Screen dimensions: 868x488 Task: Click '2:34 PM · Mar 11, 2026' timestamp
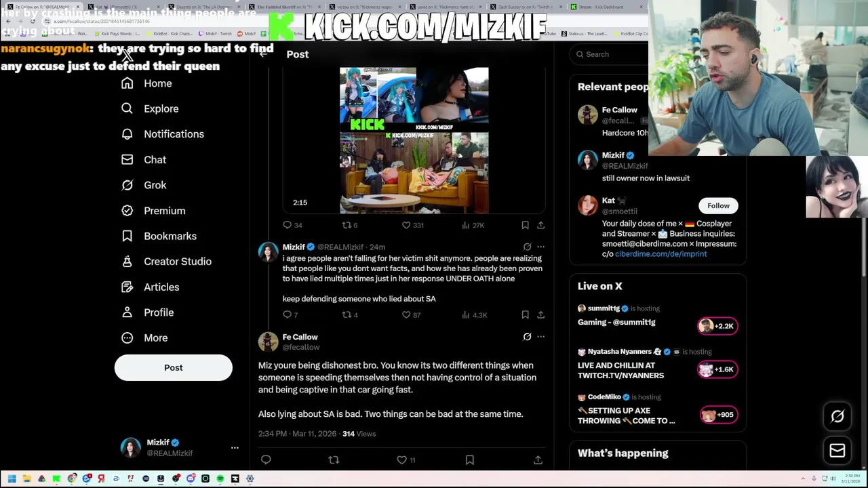point(297,434)
